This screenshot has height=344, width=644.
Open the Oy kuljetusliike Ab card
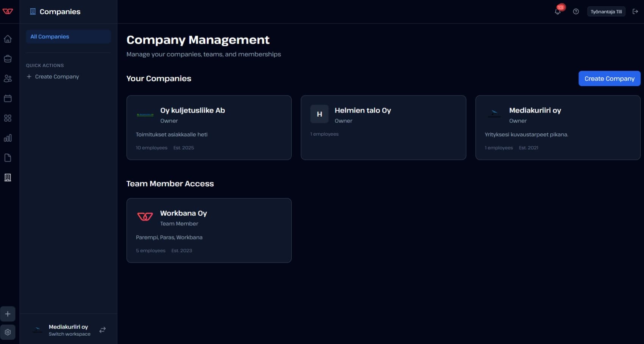coord(209,127)
